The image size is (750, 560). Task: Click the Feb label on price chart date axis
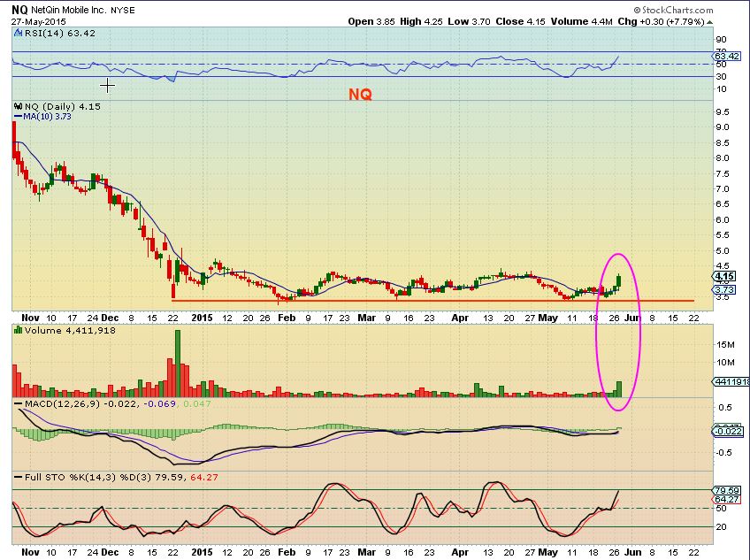287,318
